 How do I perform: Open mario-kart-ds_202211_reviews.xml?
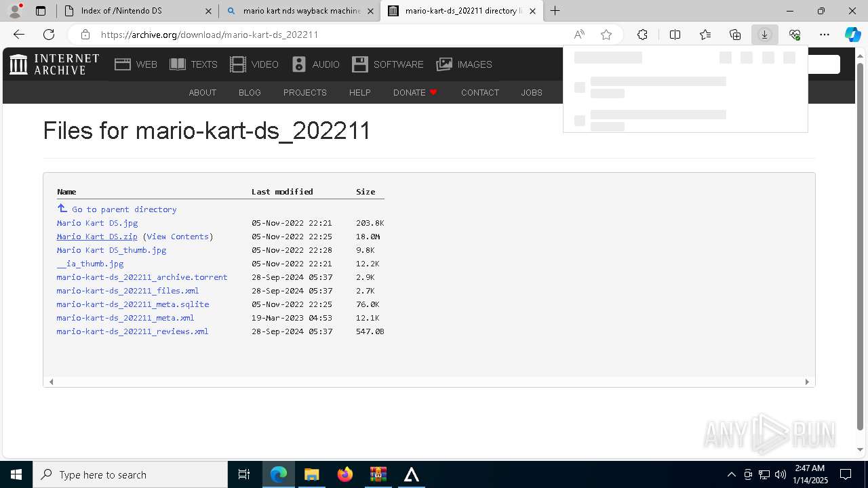(132, 331)
